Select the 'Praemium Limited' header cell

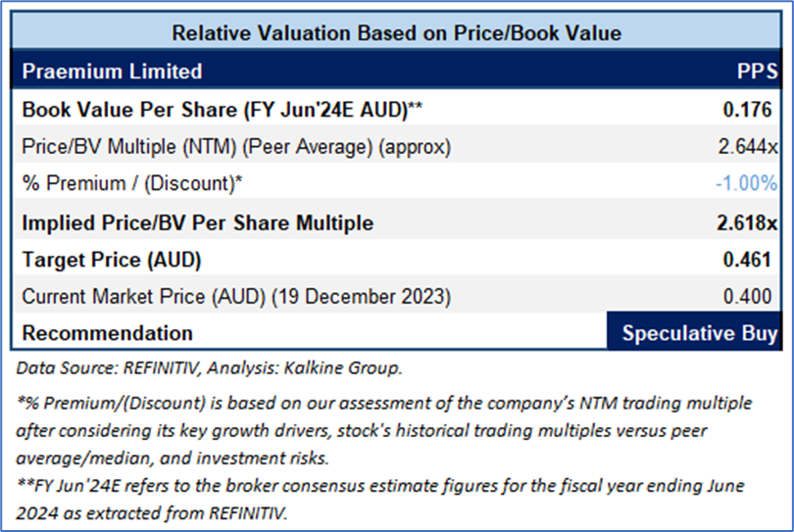coord(113,71)
